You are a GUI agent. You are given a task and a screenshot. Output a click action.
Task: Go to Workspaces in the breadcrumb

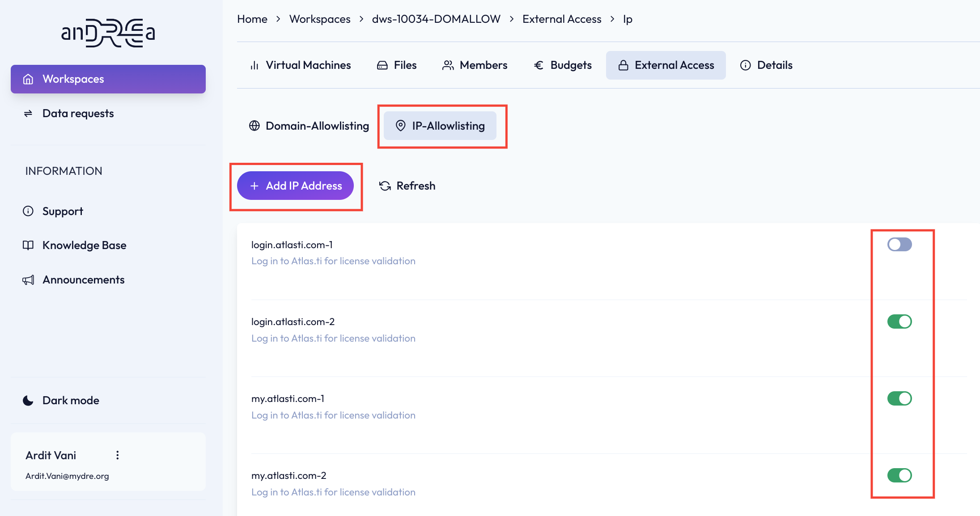[x=320, y=19]
